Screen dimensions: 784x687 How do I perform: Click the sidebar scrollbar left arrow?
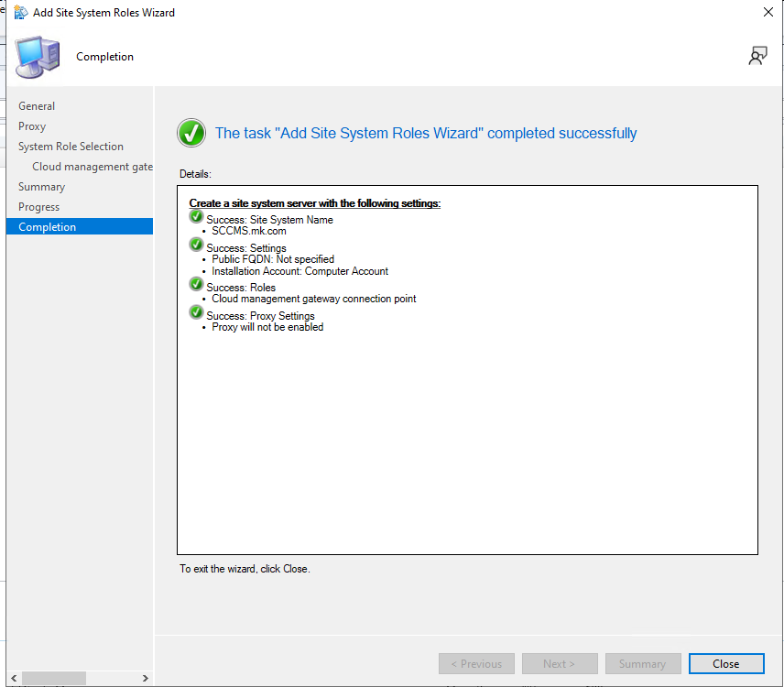click(x=14, y=679)
